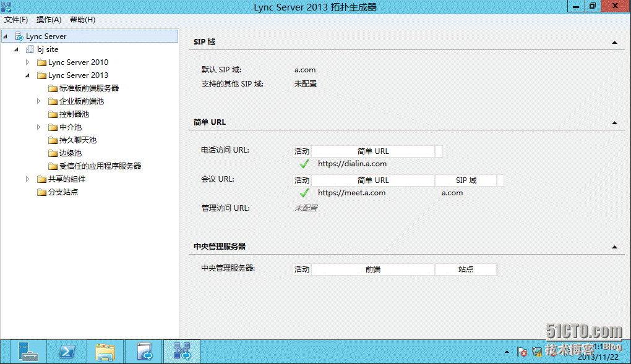631x364 pixels.
Task: Select the 分支站点 tree item
Action: point(63,192)
